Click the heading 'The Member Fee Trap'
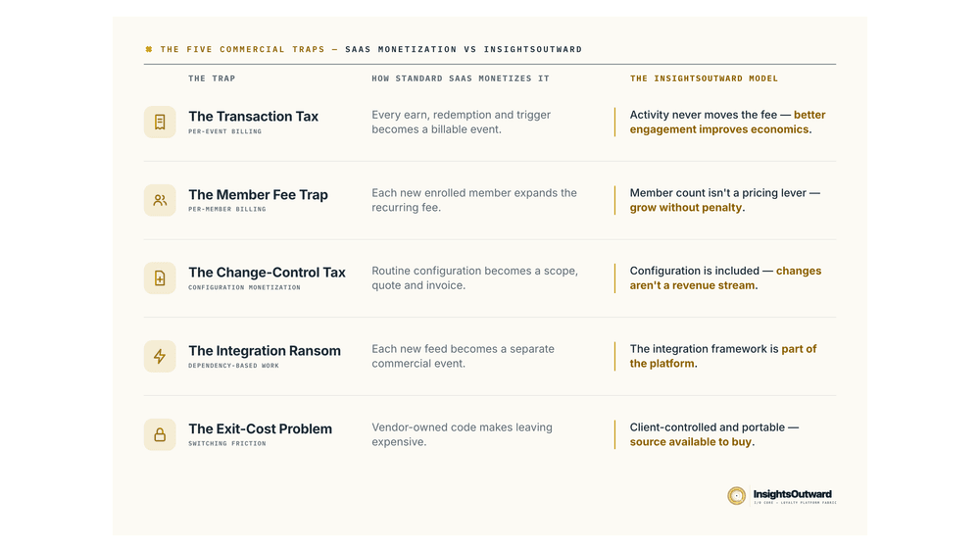 (258, 194)
